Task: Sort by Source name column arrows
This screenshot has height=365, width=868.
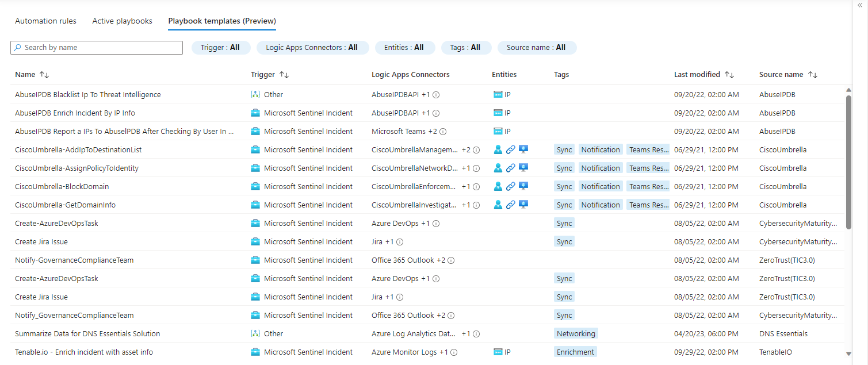Action: 812,75
